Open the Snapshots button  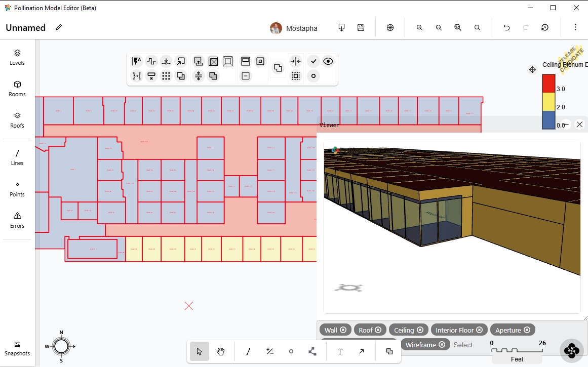coord(17,348)
